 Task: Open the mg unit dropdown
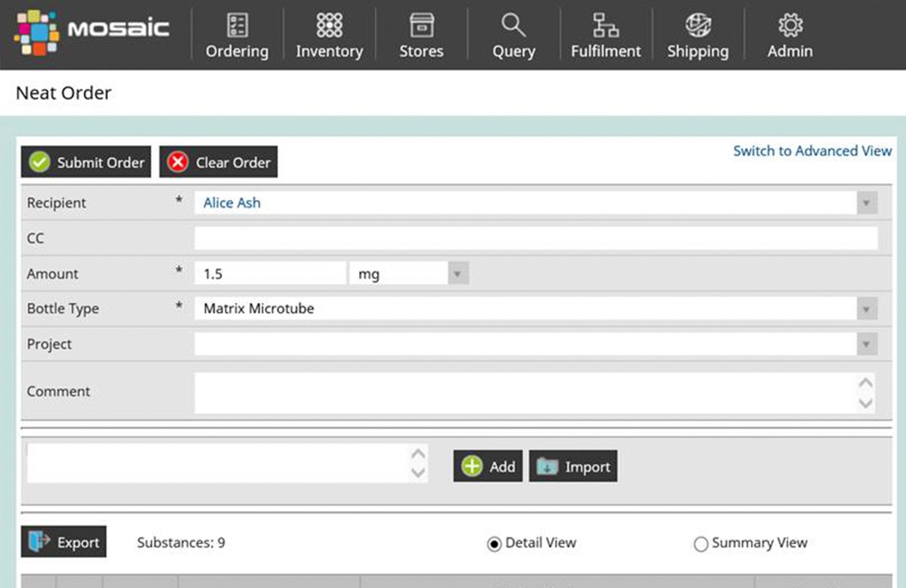coord(457,273)
